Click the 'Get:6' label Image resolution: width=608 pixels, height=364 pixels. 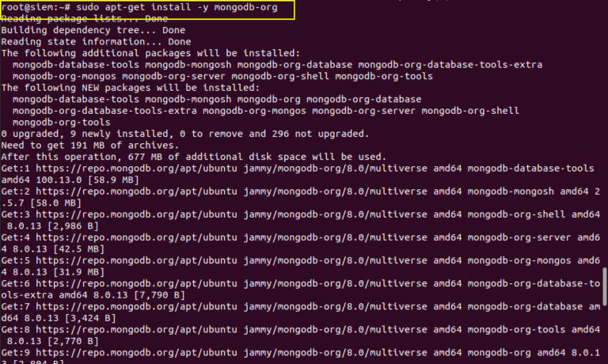pos(16,284)
